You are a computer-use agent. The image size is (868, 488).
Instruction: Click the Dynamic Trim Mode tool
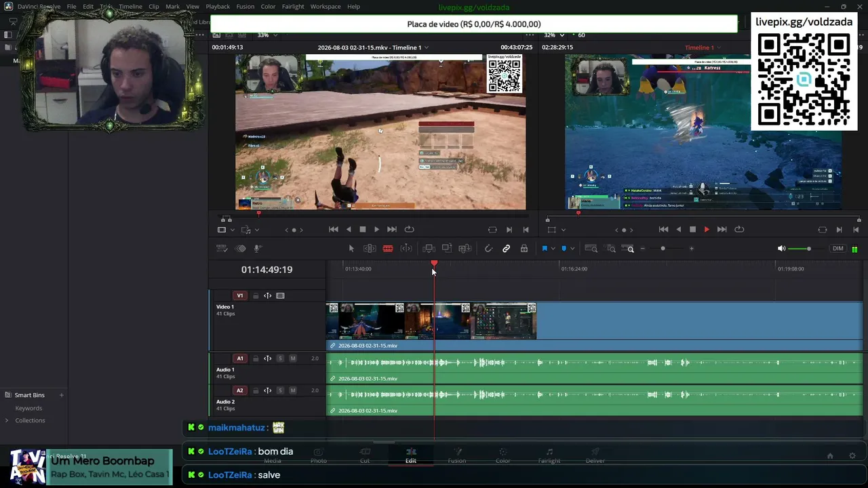pos(406,249)
